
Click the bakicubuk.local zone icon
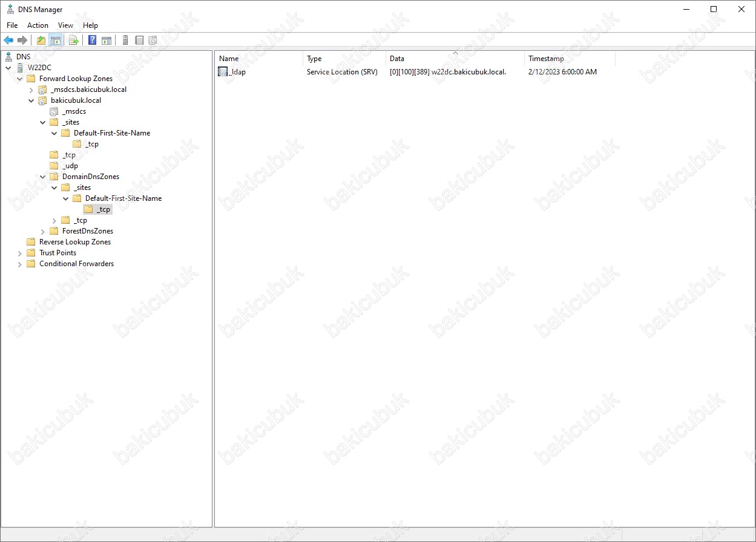[42, 100]
